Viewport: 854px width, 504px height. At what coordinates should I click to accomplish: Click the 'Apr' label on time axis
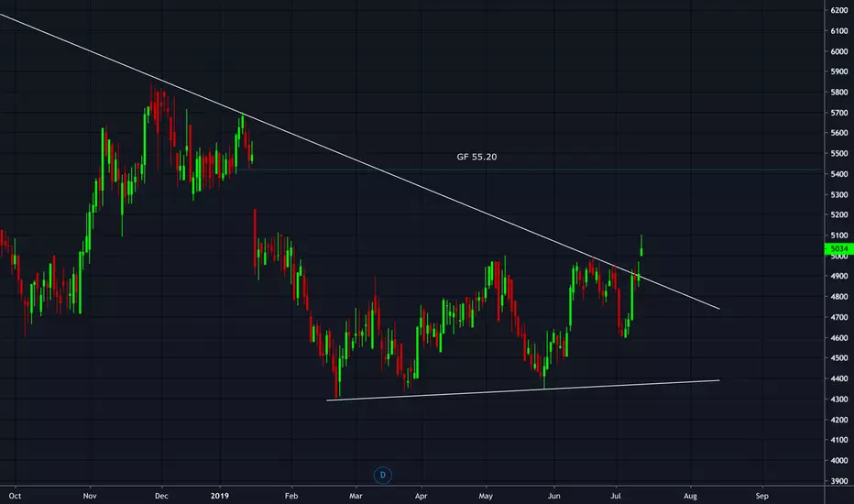421,496
